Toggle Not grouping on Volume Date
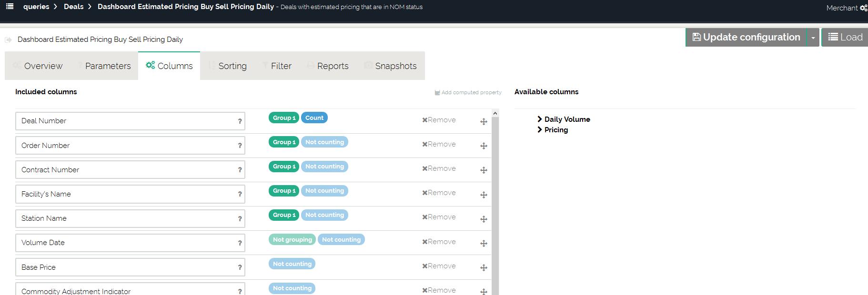The image size is (868, 295). coord(292,240)
